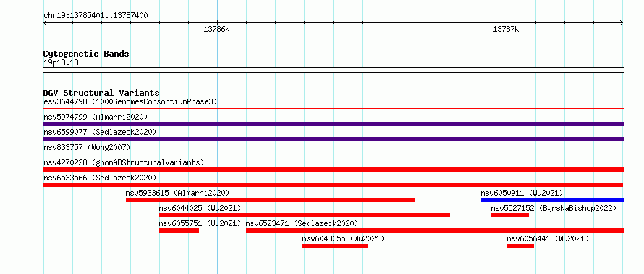Click the short red nsv5527152 bar
Screen dimensions: 644x274
pyautogui.click(x=510, y=215)
